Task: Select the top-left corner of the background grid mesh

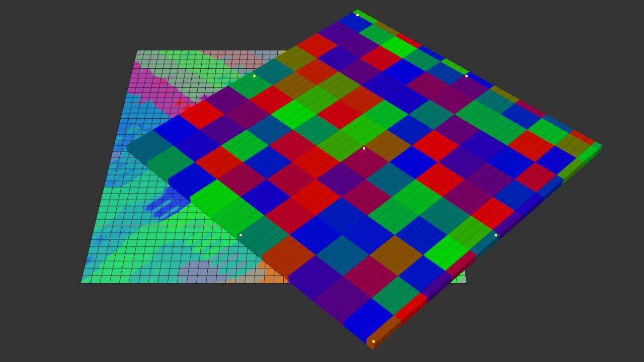Action: [137, 51]
